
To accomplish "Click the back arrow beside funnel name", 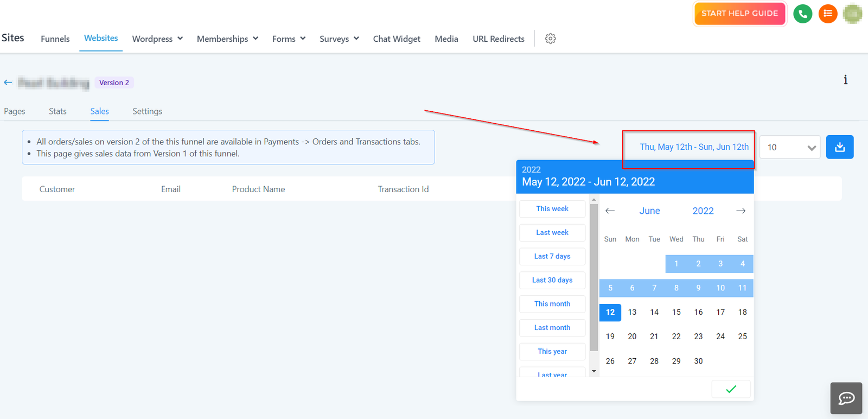I will tap(8, 82).
